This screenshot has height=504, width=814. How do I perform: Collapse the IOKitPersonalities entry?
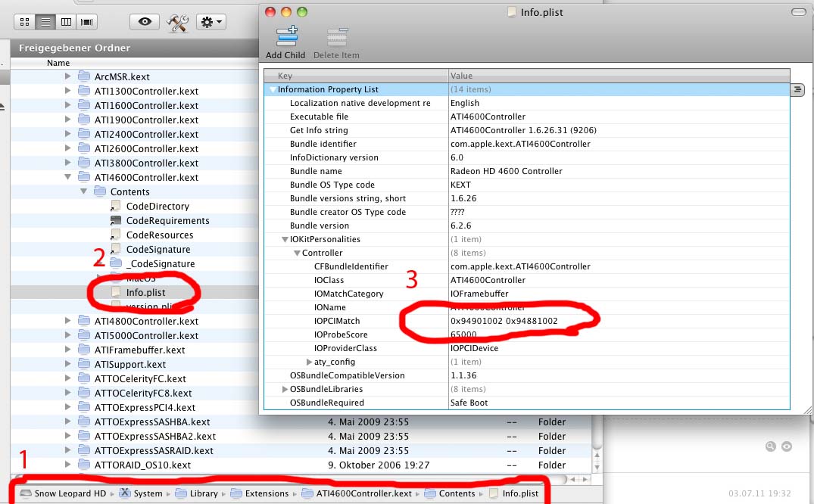tap(285, 239)
